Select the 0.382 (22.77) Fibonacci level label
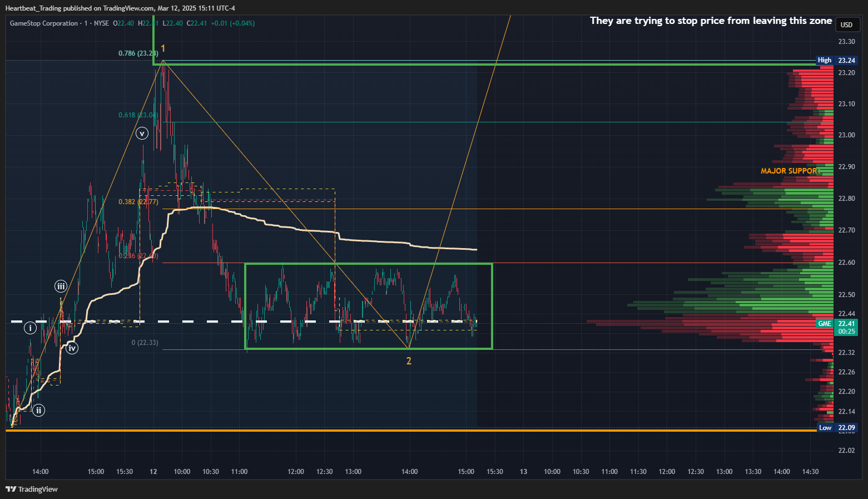The width and height of the screenshot is (868, 499). (x=138, y=202)
